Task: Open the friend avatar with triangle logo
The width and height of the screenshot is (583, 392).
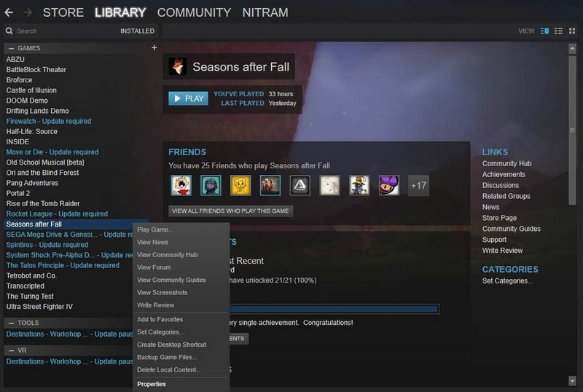Action: (300, 185)
